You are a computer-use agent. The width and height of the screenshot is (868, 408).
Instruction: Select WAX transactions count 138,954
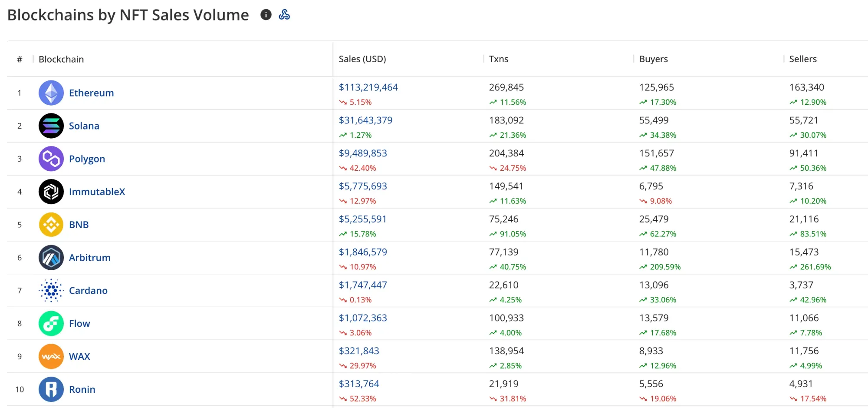[506, 351]
